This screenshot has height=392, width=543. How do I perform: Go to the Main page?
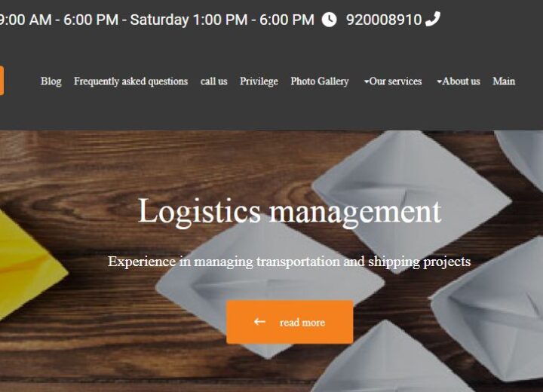(504, 81)
